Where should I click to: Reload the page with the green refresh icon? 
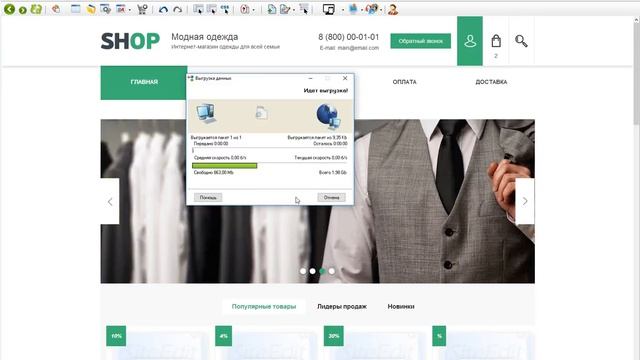36,9
